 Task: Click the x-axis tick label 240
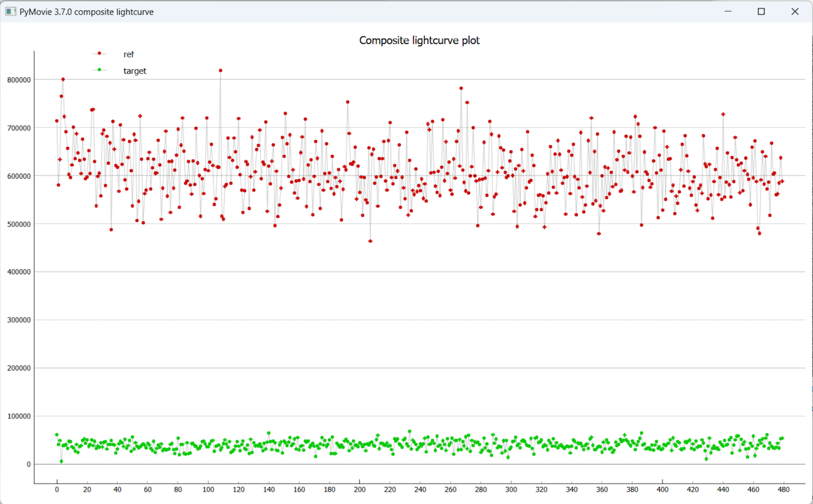(x=420, y=490)
